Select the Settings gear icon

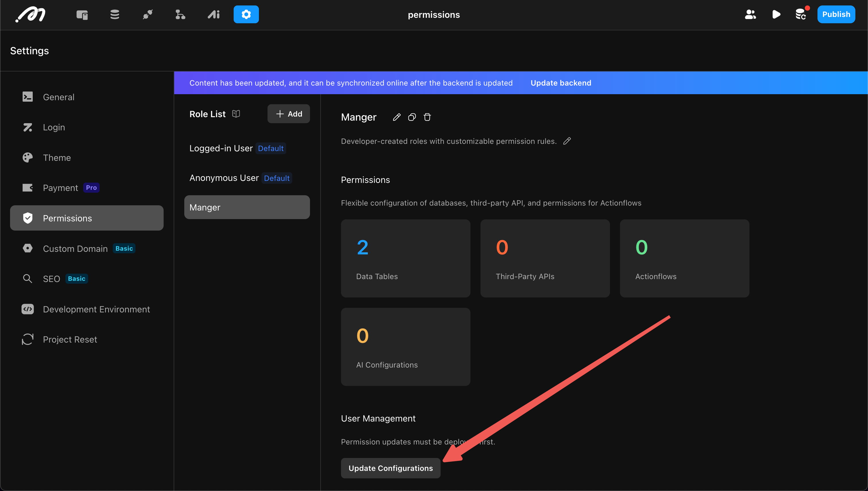[246, 15]
